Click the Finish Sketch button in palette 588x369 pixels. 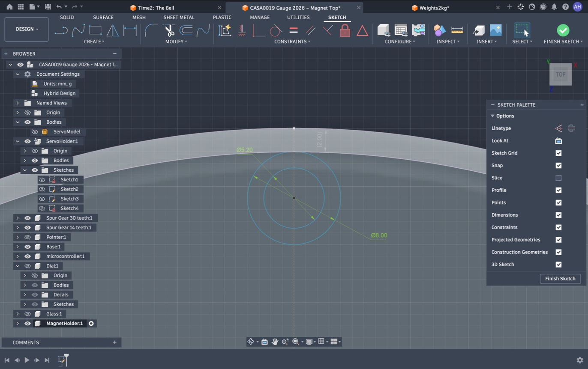coord(560,279)
